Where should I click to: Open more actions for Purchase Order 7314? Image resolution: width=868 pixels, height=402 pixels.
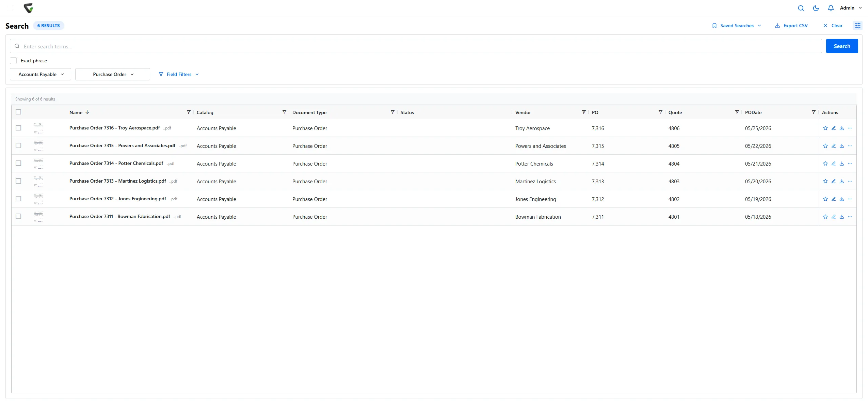[850, 164]
